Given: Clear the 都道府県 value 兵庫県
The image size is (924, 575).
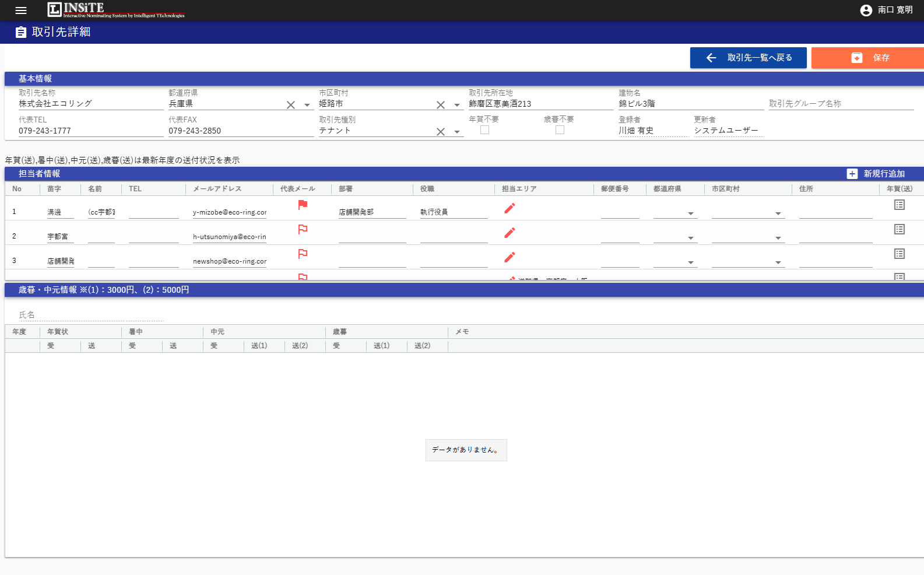Looking at the screenshot, I should click(x=290, y=105).
